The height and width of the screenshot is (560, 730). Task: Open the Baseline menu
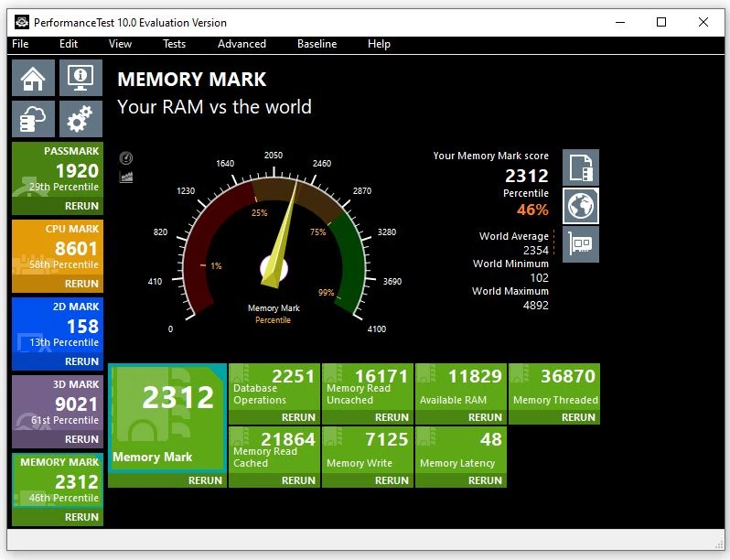tap(317, 44)
